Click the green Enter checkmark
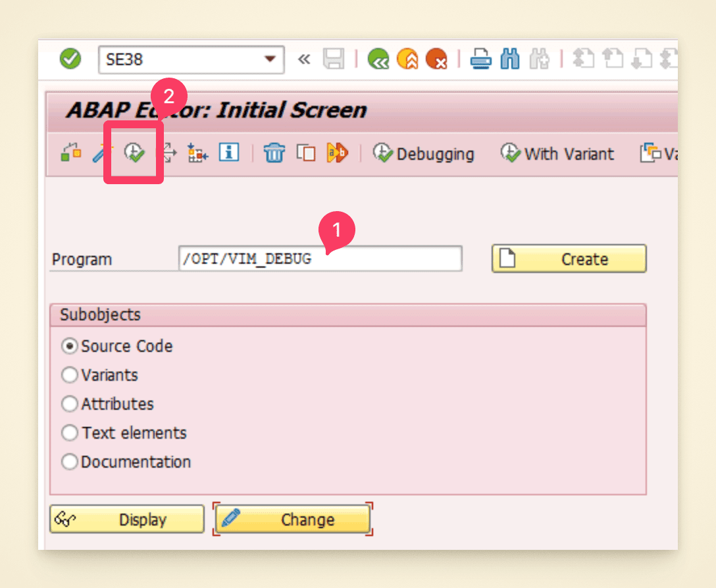The width and height of the screenshot is (716, 588). (x=70, y=59)
